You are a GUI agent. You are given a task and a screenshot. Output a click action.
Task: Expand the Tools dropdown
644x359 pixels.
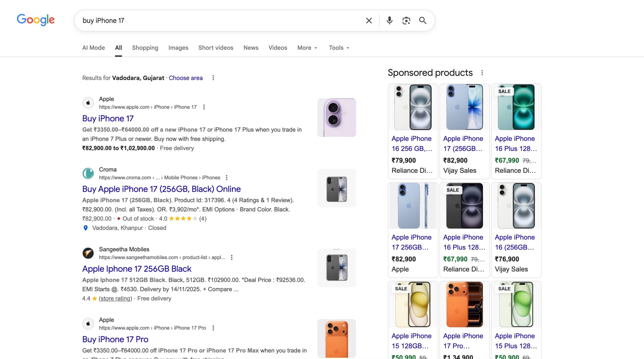point(339,48)
